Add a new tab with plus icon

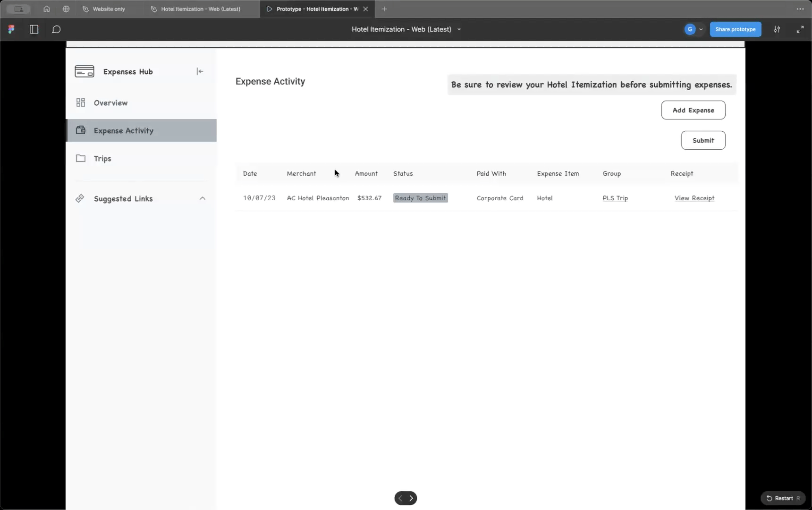click(384, 9)
